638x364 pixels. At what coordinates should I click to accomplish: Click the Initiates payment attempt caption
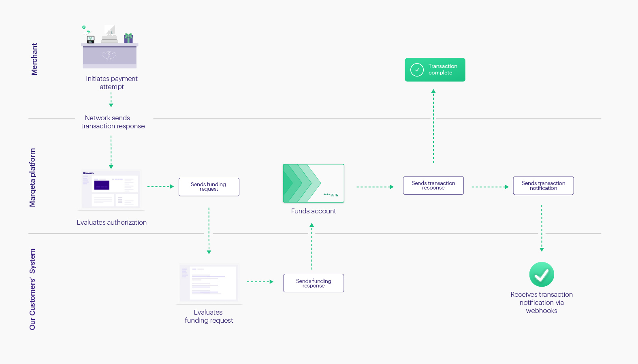click(x=112, y=83)
